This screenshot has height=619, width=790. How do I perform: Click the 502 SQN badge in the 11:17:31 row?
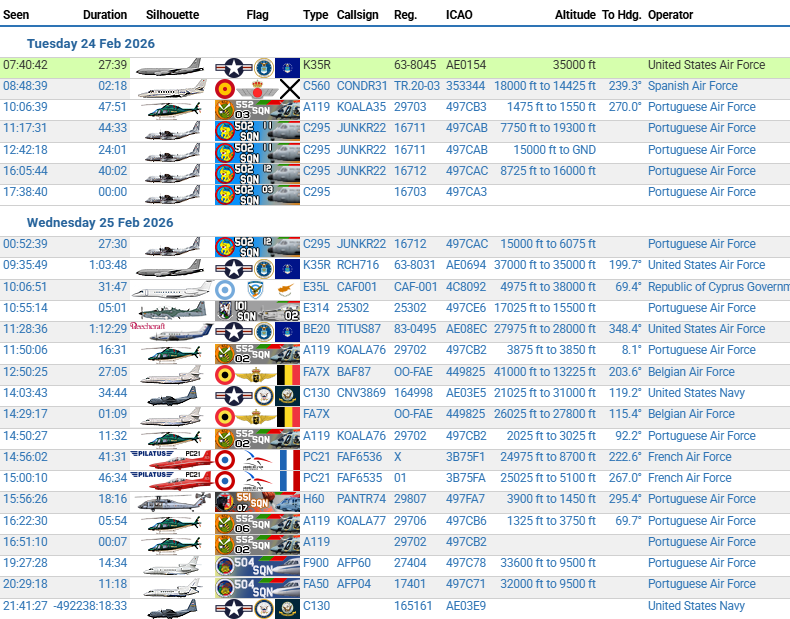coord(257,131)
